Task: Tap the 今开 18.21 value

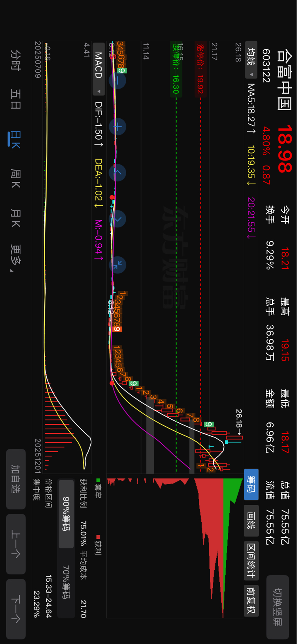Action: tap(285, 258)
